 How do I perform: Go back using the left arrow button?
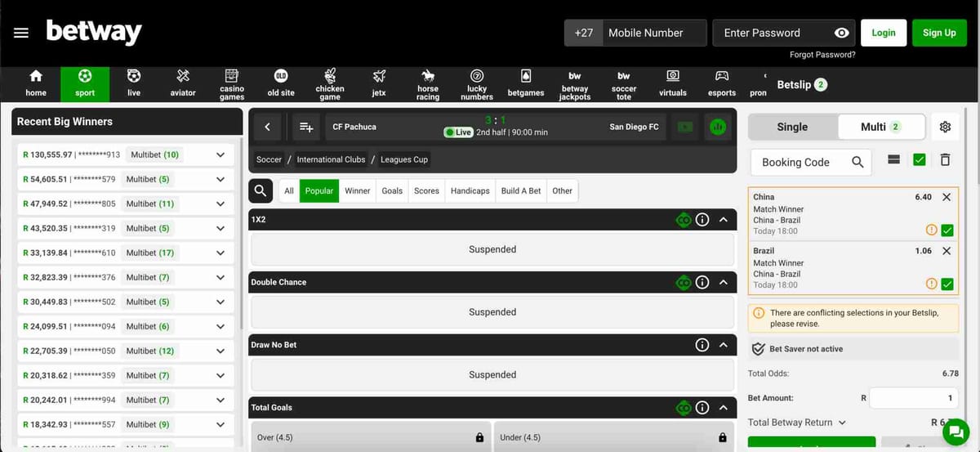267,127
